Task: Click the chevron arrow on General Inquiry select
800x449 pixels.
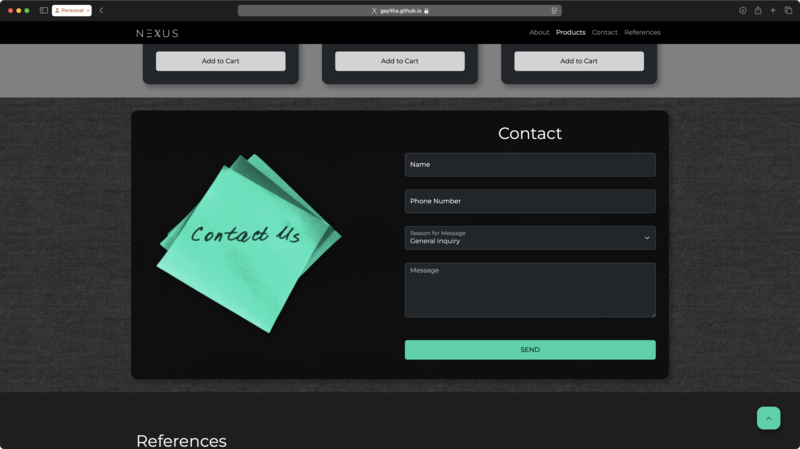Action: 647,238
